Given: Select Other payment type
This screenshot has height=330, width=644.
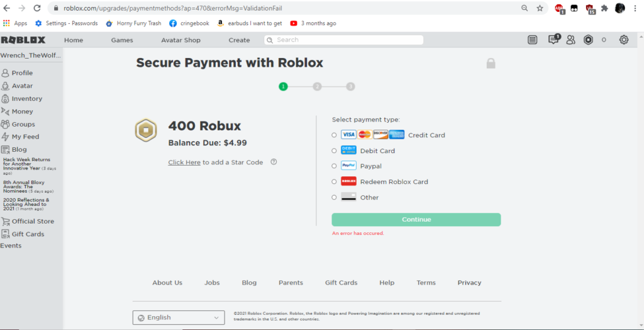Looking at the screenshot, I should (x=334, y=197).
